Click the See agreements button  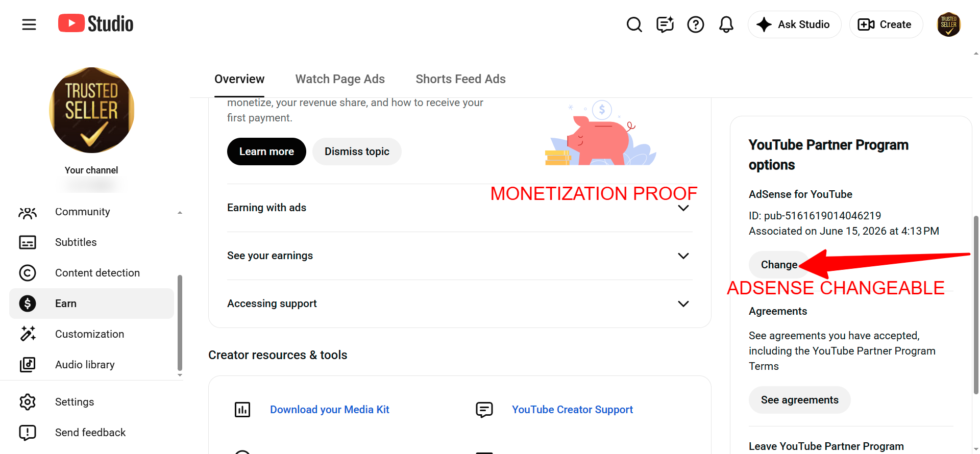799,400
